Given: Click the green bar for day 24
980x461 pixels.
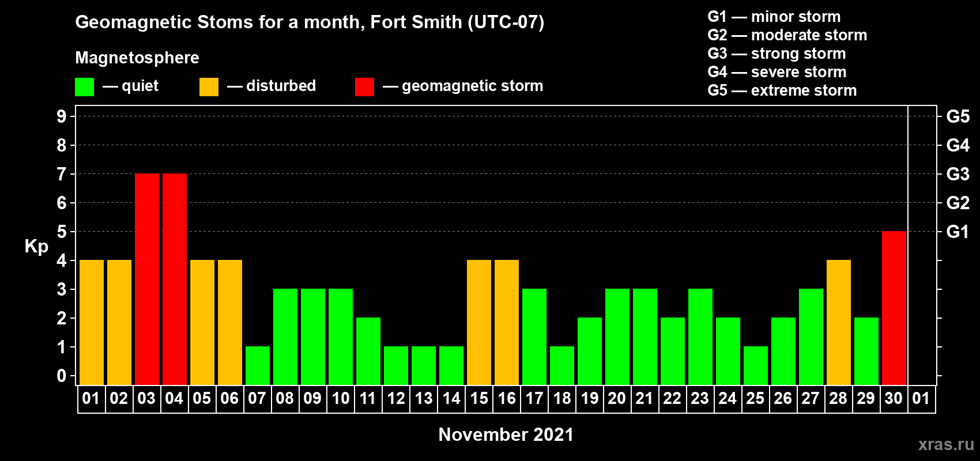Looking at the screenshot, I should coord(728,352).
